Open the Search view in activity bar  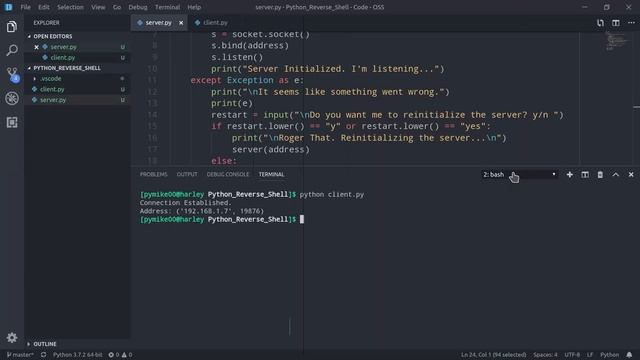point(12,50)
